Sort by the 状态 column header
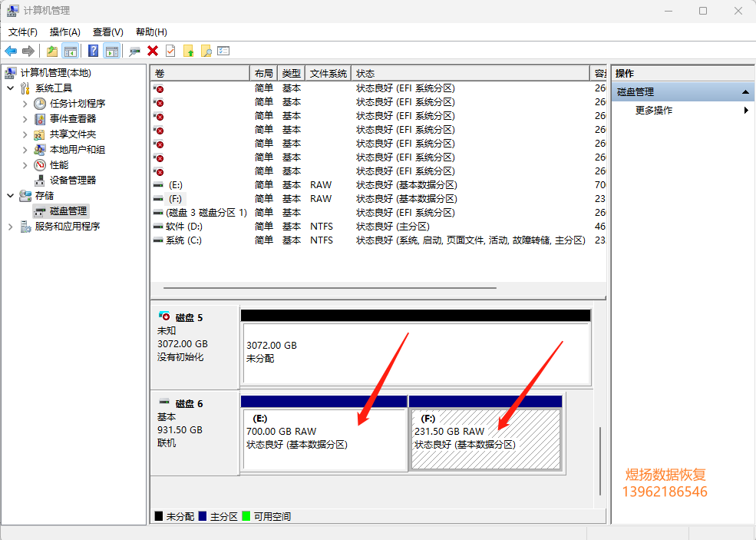The height and width of the screenshot is (540, 756). pyautogui.click(x=470, y=73)
